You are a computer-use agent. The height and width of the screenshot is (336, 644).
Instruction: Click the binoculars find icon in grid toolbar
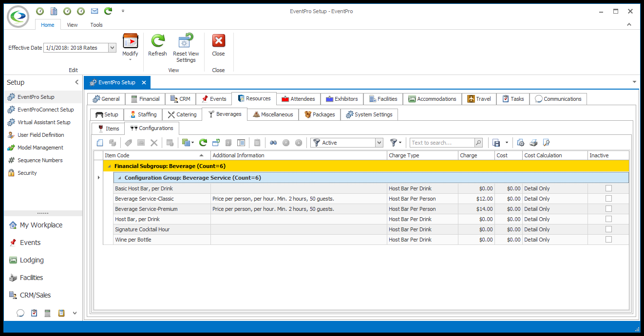tap(273, 143)
